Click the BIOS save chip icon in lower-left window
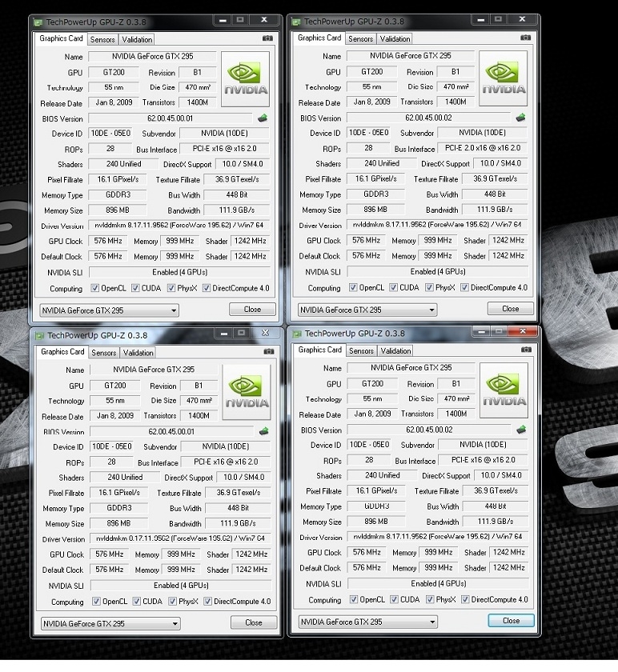This screenshot has width=618, height=672. (263, 431)
